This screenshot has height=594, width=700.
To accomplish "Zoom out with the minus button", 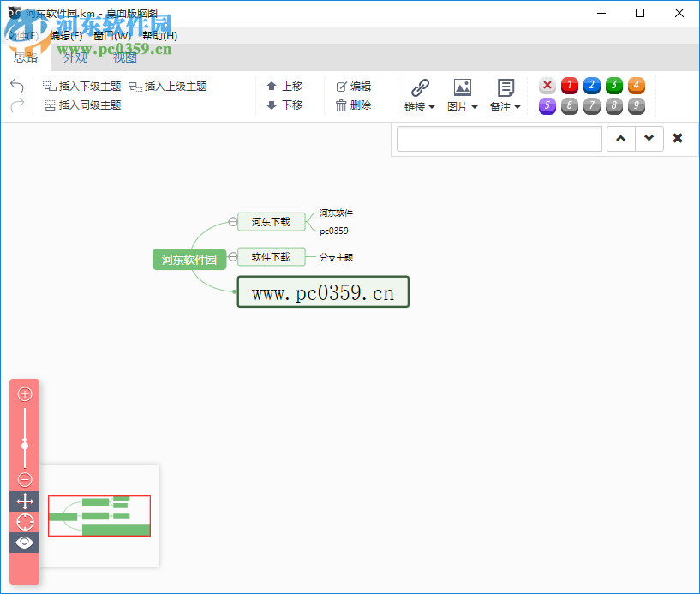I will [25, 480].
